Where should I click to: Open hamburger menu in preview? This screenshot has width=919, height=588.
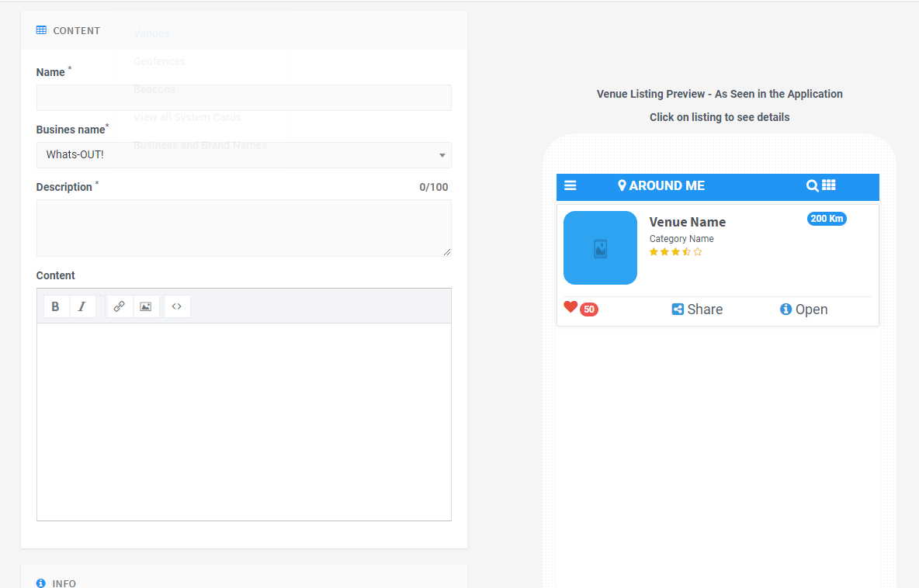570,185
